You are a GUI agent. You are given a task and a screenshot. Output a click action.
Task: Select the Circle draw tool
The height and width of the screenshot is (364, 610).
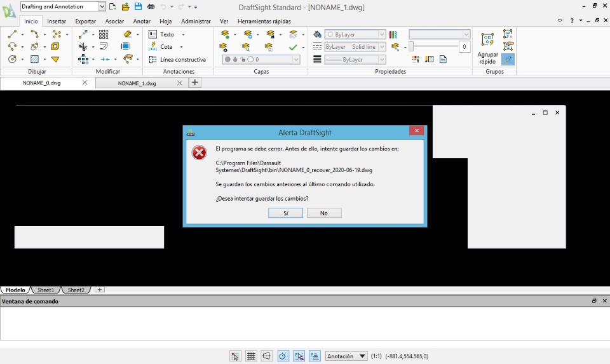[12, 59]
